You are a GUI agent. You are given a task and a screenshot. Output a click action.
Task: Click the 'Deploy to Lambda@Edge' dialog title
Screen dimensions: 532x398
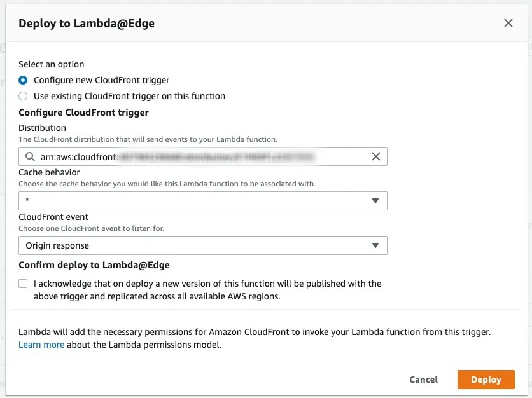(87, 24)
